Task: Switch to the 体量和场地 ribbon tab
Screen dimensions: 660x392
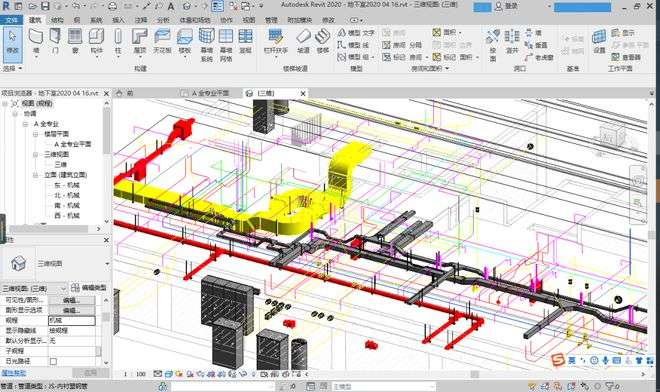Action: pyautogui.click(x=194, y=20)
